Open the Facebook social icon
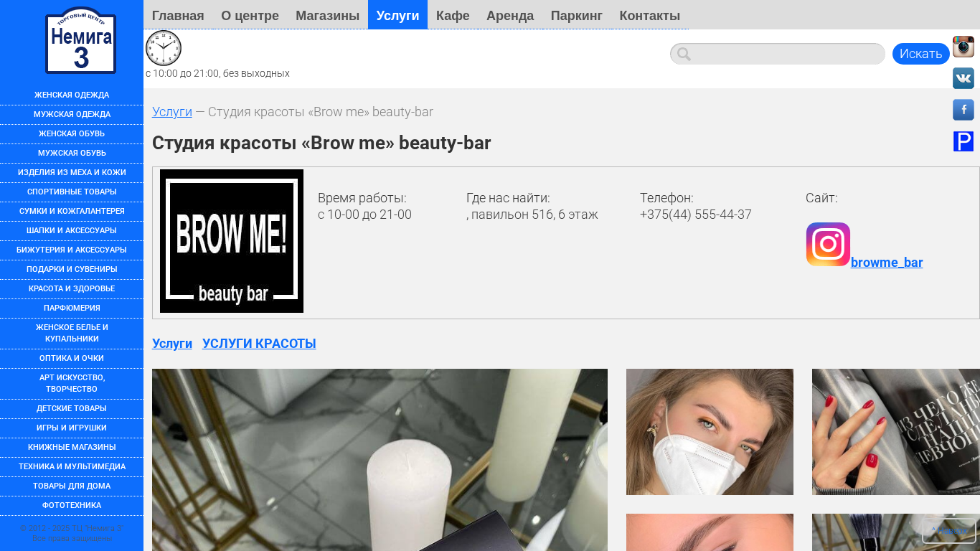Screen dimensions: 980x551 click(963, 110)
